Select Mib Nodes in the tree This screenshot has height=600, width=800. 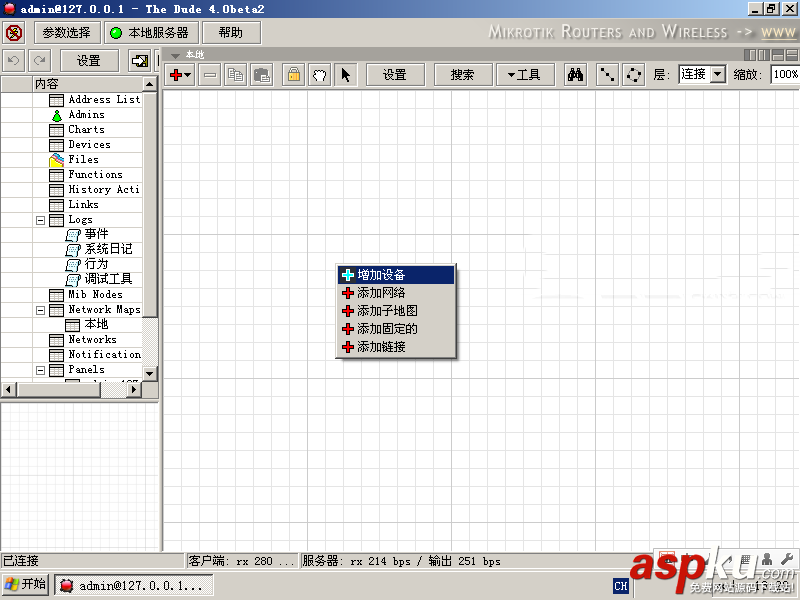pos(95,295)
